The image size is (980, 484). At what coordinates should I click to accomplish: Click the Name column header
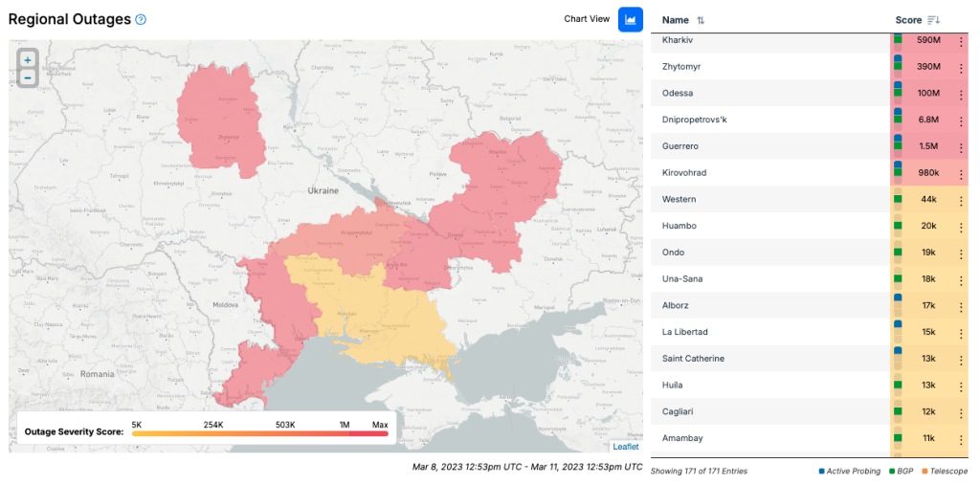point(676,20)
